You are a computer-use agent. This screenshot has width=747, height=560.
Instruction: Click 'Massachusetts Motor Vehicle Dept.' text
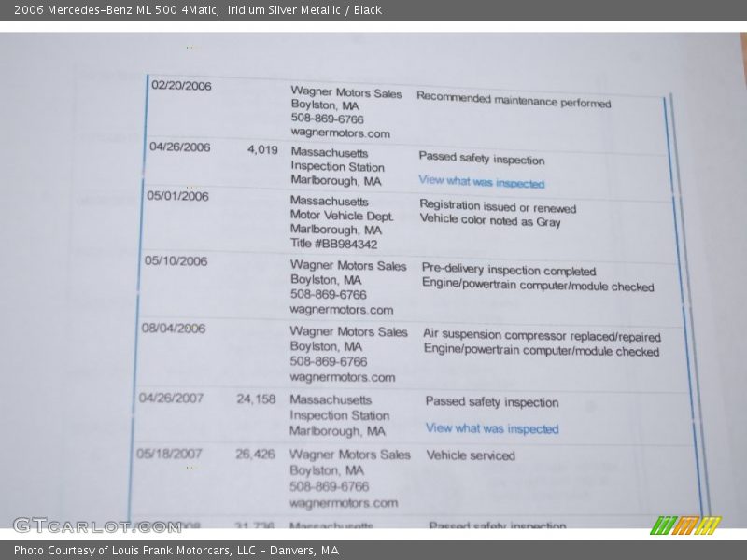(x=342, y=208)
